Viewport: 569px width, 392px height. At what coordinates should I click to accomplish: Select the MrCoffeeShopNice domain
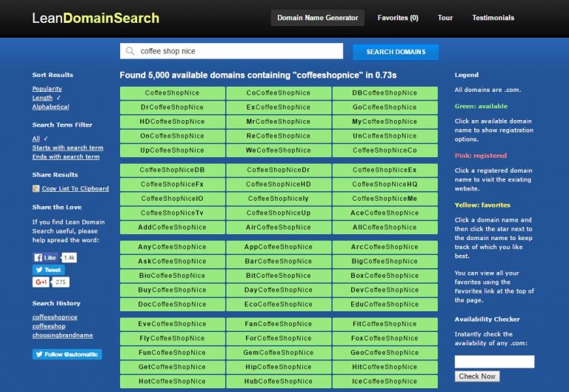(279, 122)
